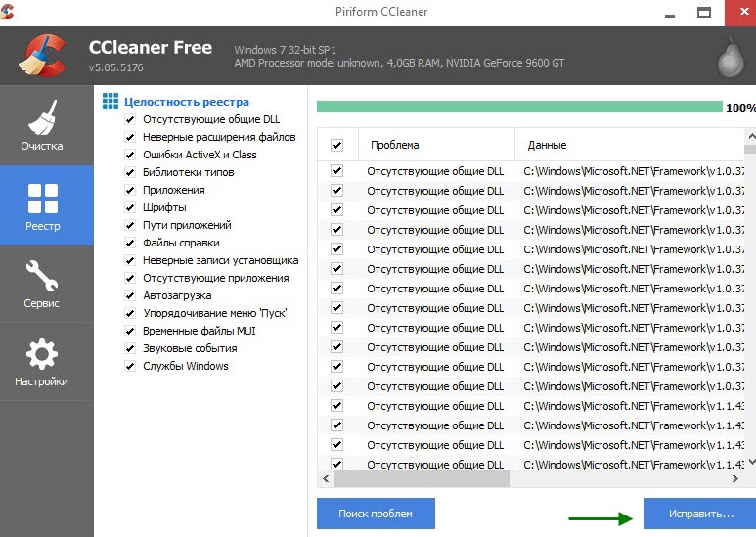Select the Реестр registry blocks icon

[x=43, y=199]
